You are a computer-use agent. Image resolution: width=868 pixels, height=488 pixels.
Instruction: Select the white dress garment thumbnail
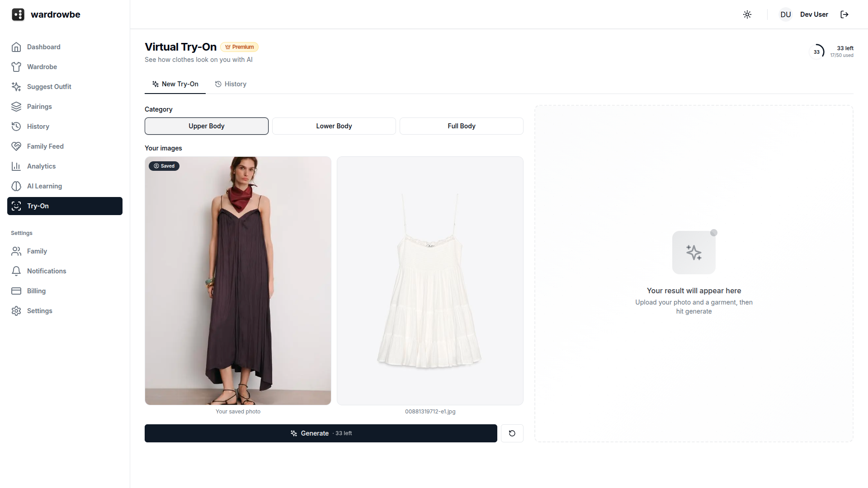(x=429, y=280)
